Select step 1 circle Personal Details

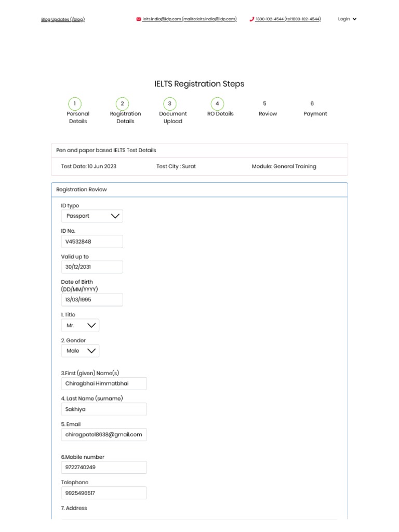75,103
